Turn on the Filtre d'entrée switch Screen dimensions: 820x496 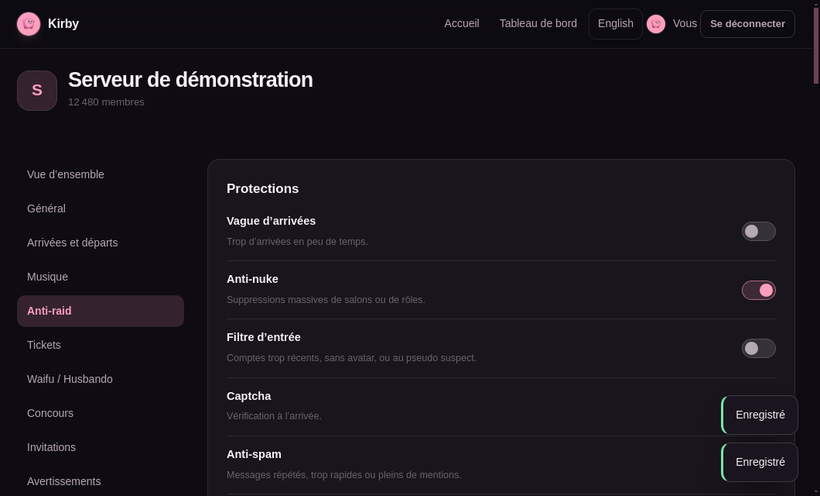pyautogui.click(x=758, y=348)
